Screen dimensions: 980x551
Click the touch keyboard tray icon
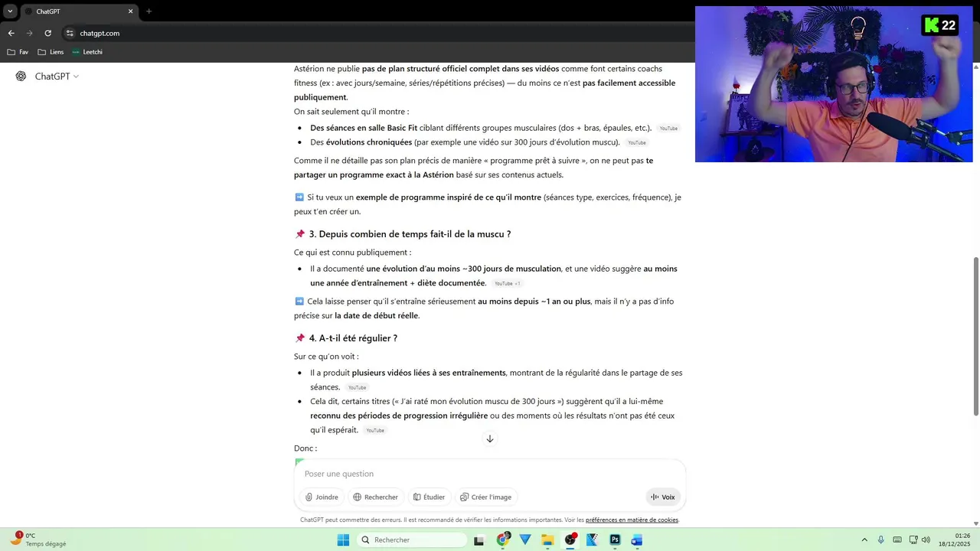point(897,540)
